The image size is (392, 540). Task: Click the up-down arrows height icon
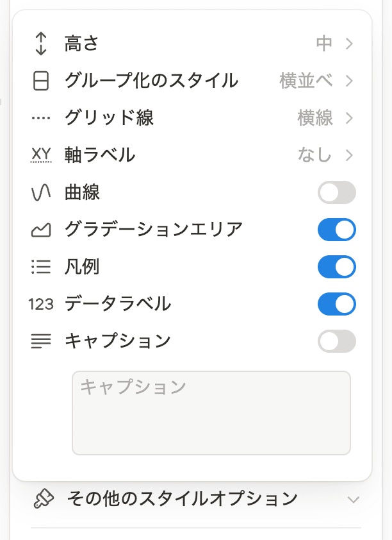coord(41,44)
